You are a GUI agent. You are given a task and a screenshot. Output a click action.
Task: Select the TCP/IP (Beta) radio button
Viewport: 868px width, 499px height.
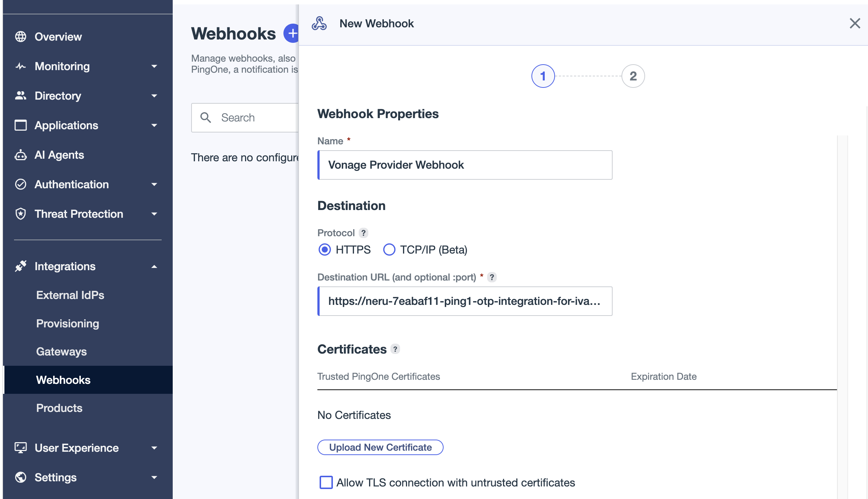[x=389, y=250]
